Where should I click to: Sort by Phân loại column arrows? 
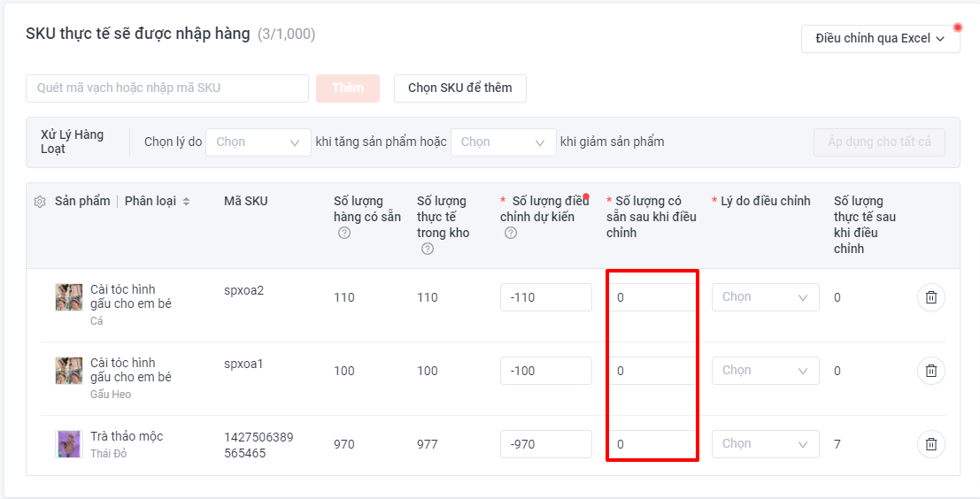coord(186,202)
